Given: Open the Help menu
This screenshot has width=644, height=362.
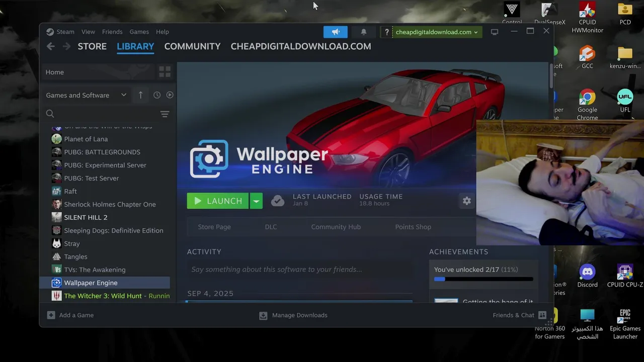Looking at the screenshot, I should coord(162,32).
